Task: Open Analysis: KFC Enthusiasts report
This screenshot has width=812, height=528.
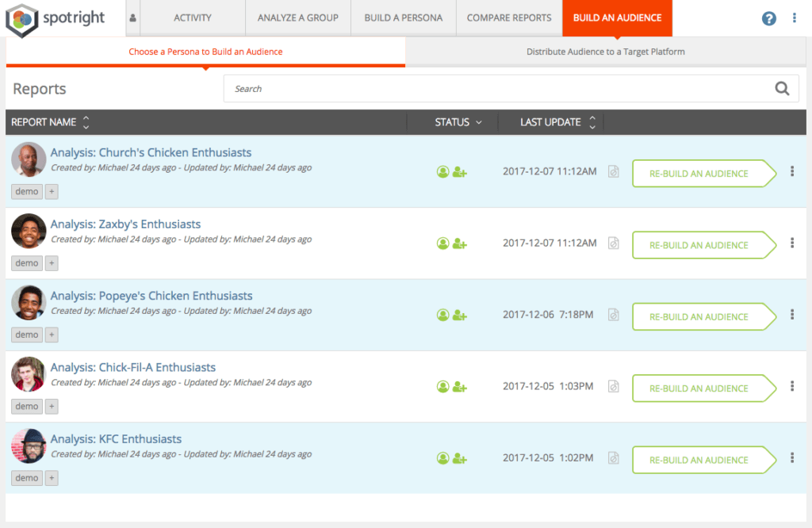Action: tap(116, 439)
